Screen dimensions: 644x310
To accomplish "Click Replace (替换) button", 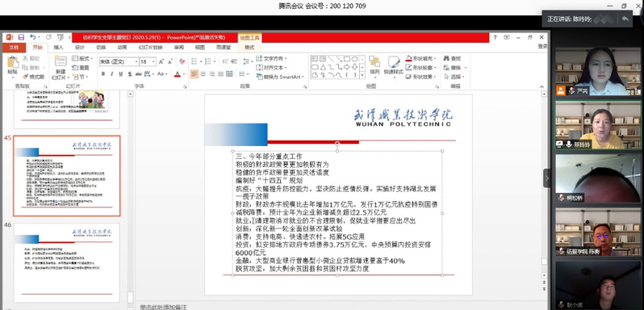I will pos(454,67).
